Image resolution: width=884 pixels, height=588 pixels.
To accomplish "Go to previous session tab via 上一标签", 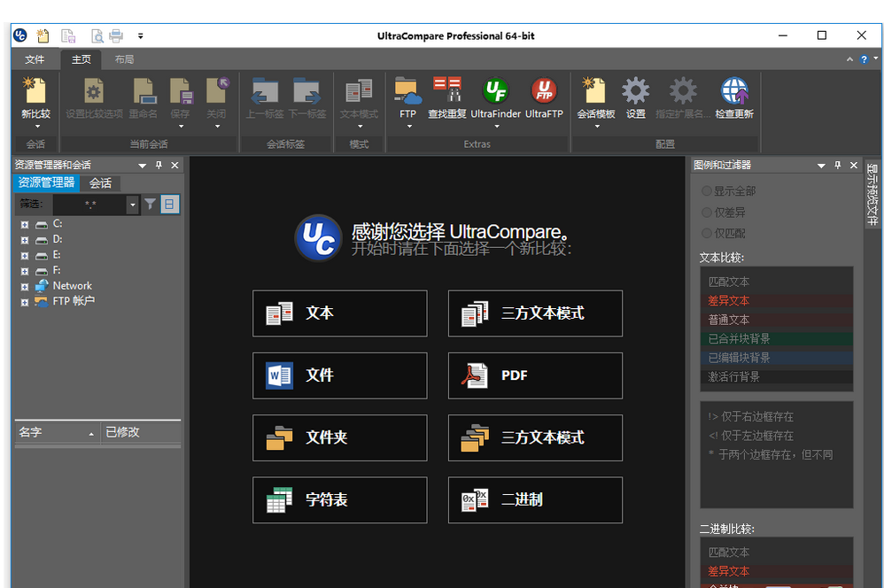I will click(x=265, y=90).
